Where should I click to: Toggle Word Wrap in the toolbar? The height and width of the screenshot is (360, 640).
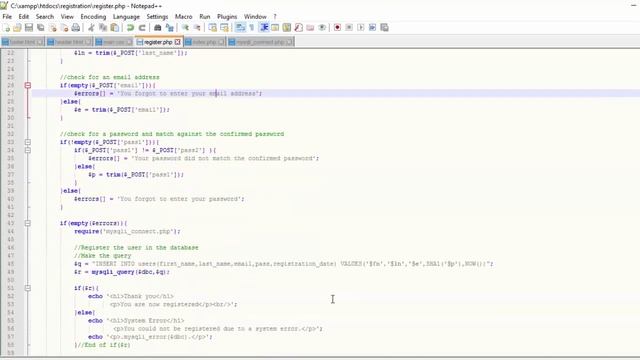pyautogui.click(x=240, y=28)
